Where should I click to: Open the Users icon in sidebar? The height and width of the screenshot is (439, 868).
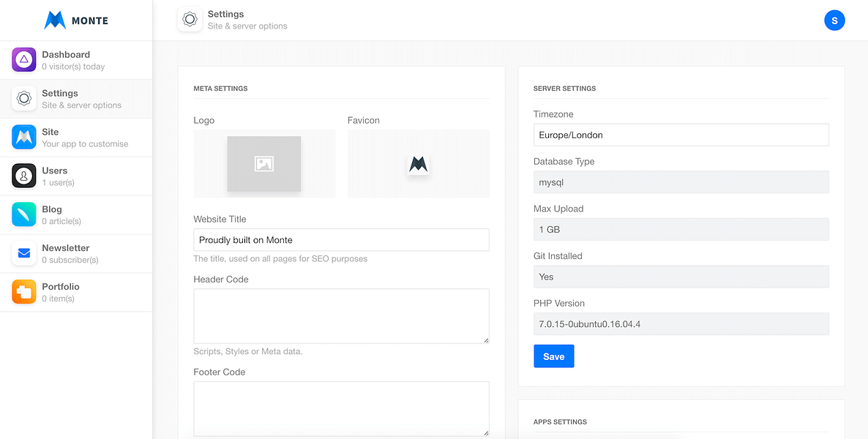pos(24,176)
